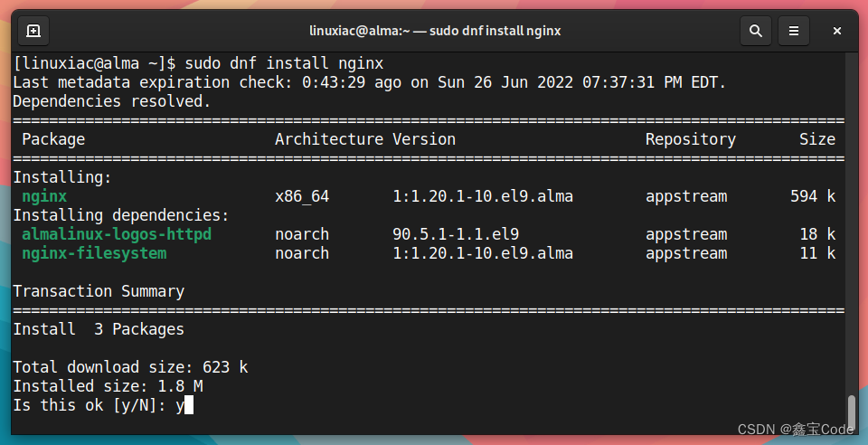Screen dimensions: 868x445
Task: Close the terminal window
Action: click(837, 31)
